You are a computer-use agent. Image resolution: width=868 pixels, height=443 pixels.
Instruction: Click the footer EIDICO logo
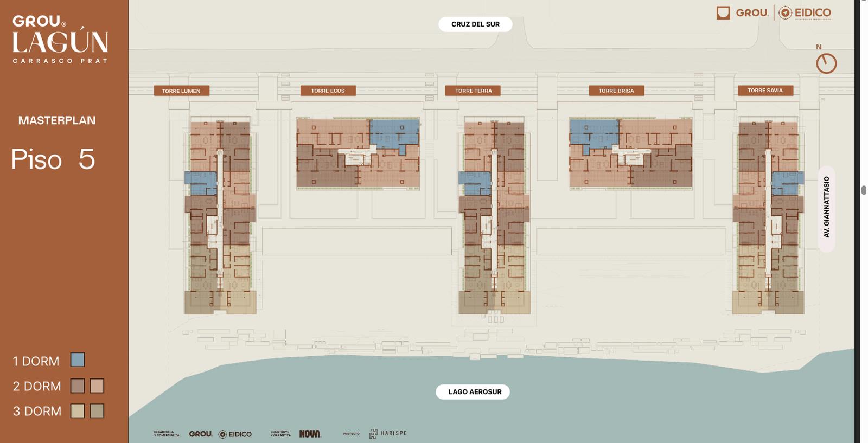click(235, 434)
